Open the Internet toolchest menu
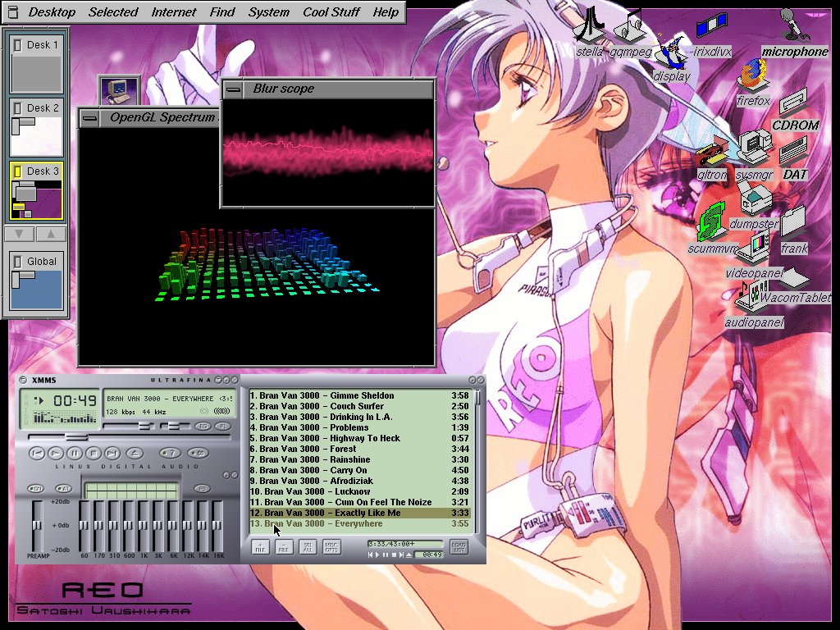The width and height of the screenshot is (840, 630). pos(174,11)
